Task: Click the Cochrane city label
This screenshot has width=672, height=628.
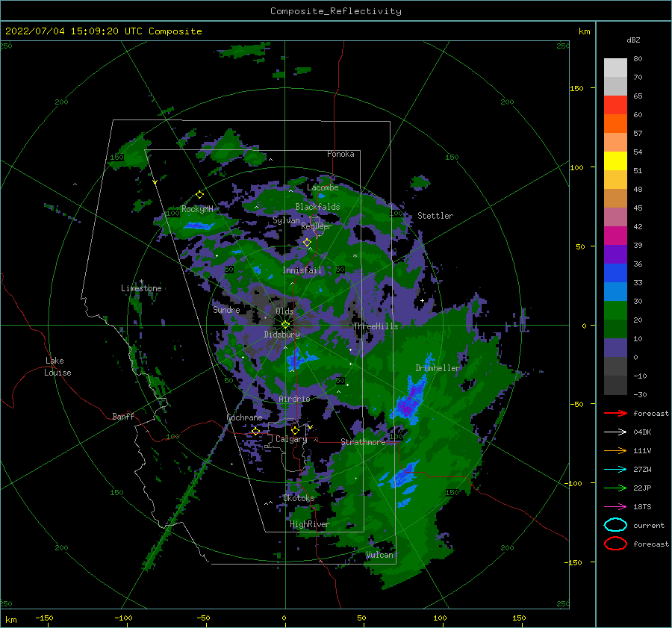Action: [244, 417]
